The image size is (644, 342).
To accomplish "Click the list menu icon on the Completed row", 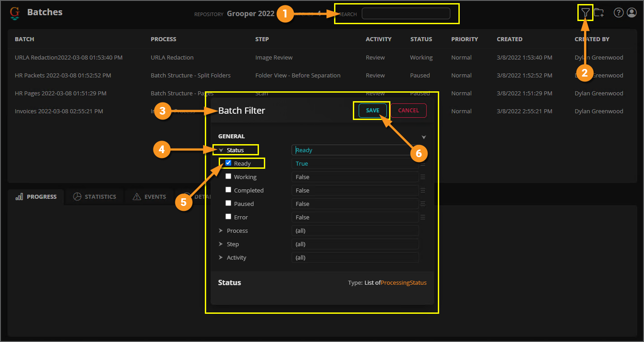I will (x=423, y=190).
